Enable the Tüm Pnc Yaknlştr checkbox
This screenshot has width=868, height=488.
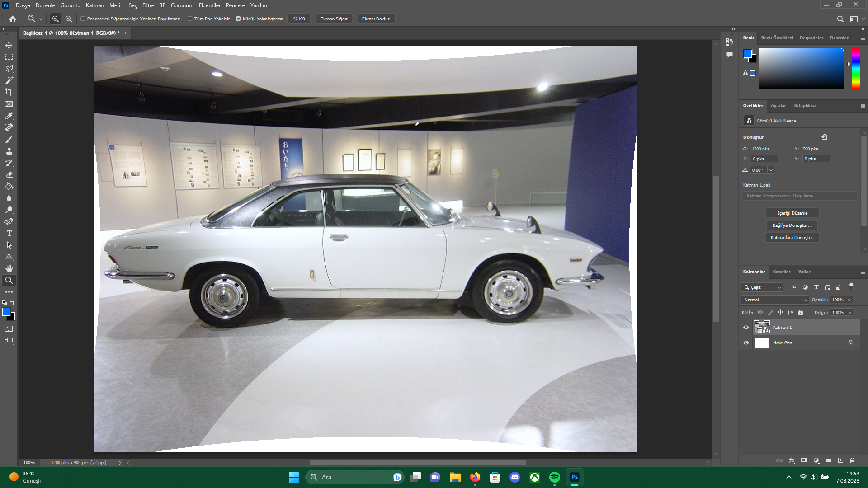click(x=190, y=19)
